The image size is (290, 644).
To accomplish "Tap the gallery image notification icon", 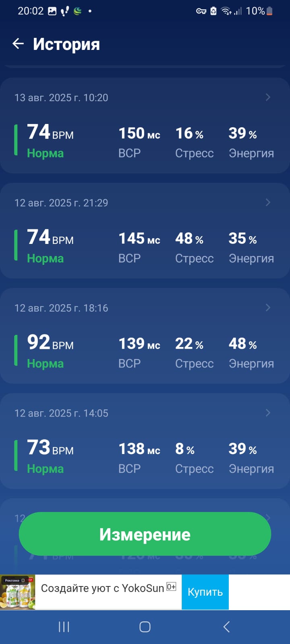I will pos(52,11).
